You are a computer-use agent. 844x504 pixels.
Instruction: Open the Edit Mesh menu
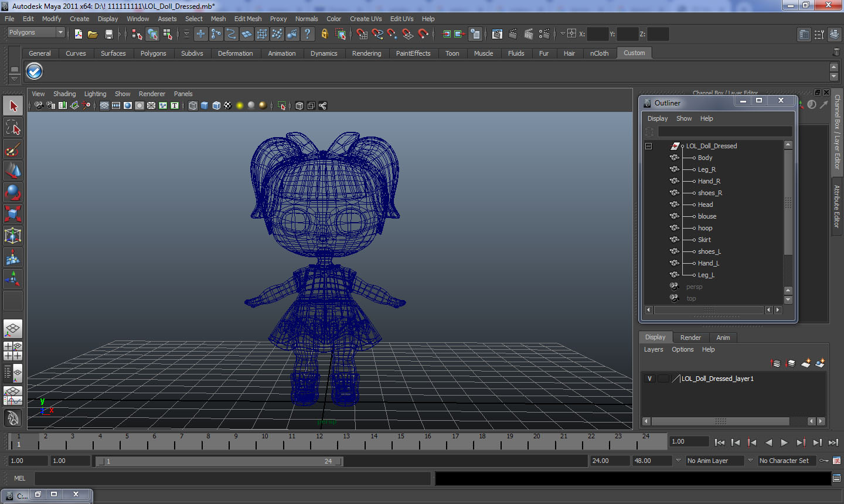pos(248,19)
